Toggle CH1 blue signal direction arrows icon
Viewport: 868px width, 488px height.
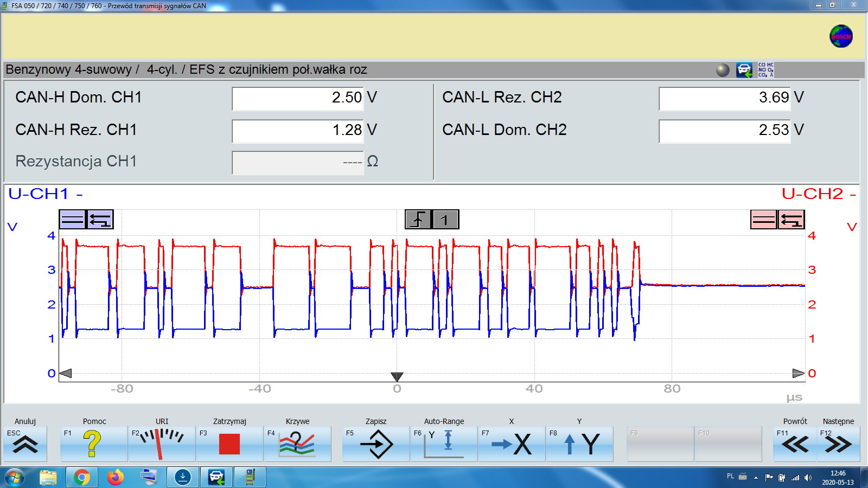100,220
